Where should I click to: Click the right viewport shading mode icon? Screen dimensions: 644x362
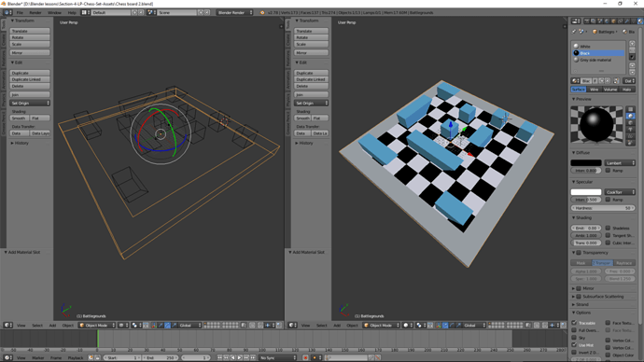tap(408, 325)
